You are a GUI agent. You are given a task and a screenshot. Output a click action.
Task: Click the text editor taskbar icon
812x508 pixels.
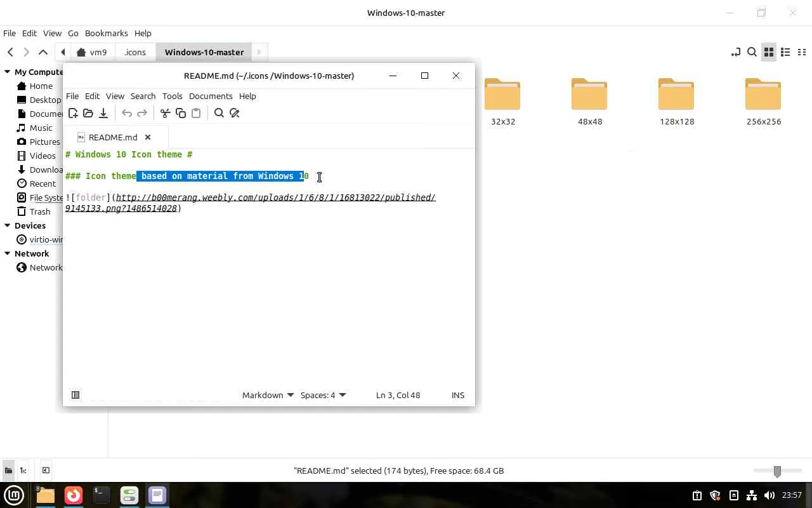coord(157,495)
